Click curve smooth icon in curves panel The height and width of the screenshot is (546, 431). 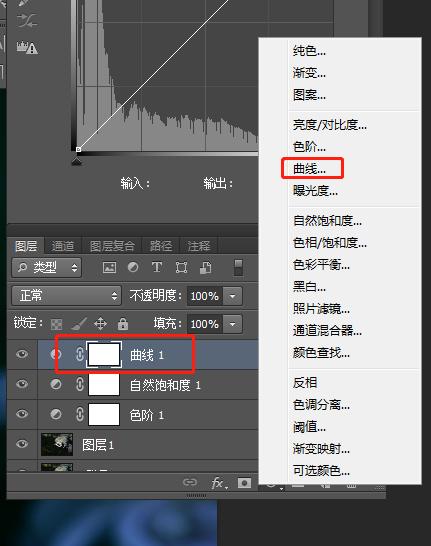[x=28, y=21]
